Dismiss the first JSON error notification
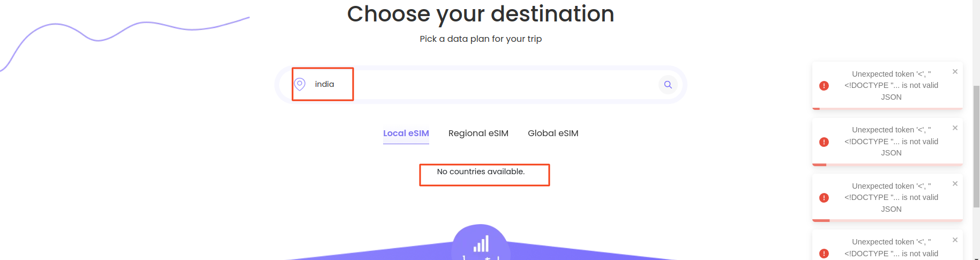This screenshot has height=260, width=980. pos(955,71)
